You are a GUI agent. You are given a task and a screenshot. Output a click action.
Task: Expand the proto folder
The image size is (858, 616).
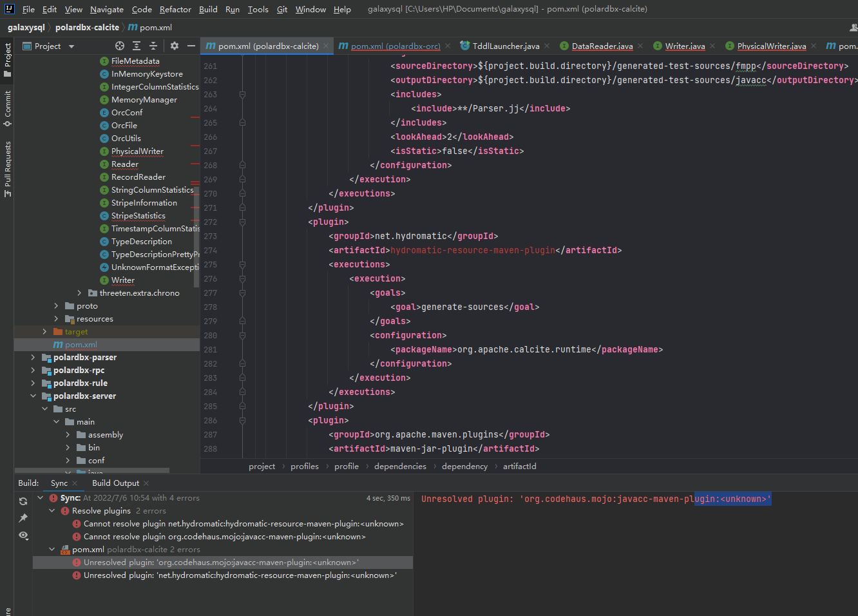(x=56, y=305)
